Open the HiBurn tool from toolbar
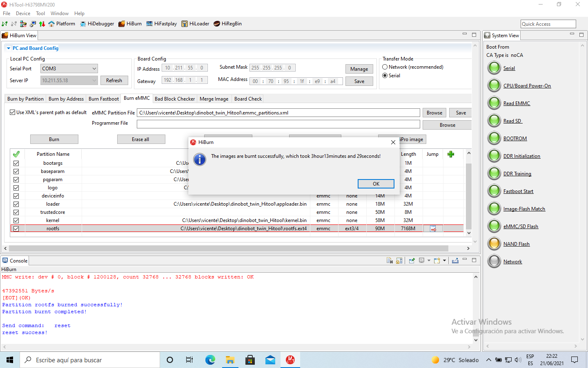The image size is (588, 368). coord(130,24)
